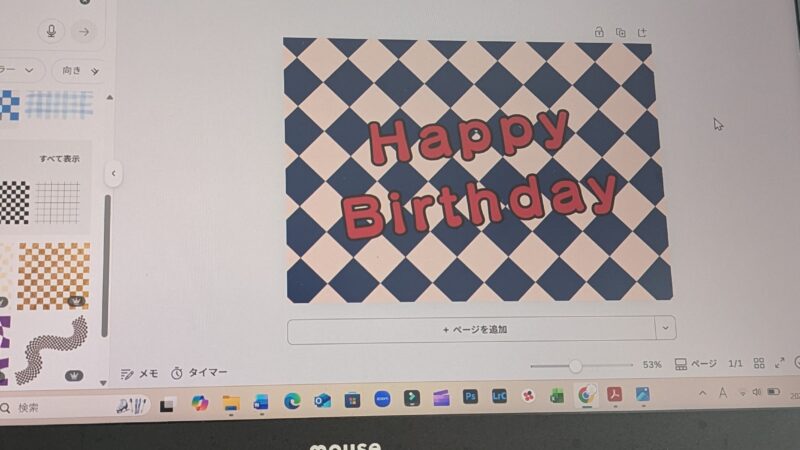
Task: Click the ページ pages view button
Action: [x=696, y=365]
